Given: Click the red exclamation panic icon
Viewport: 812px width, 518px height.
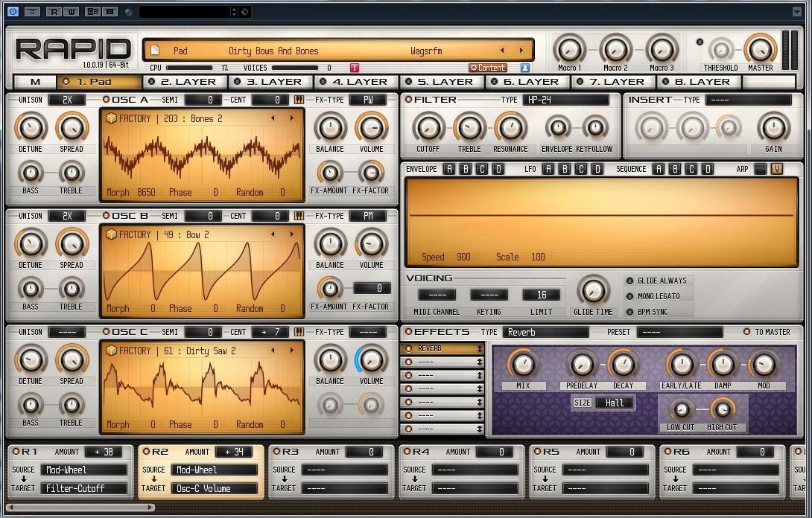Looking at the screenshot, I should [x=354, y=68].
